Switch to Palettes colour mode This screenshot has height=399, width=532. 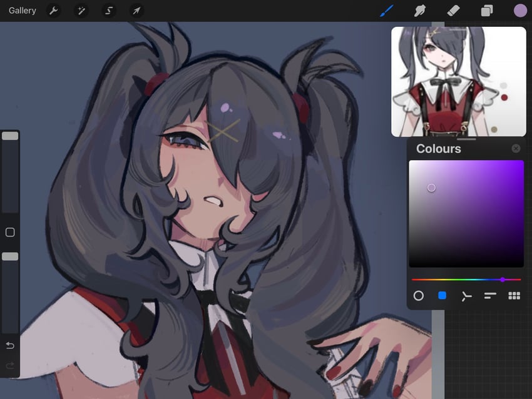click(514, 296)
